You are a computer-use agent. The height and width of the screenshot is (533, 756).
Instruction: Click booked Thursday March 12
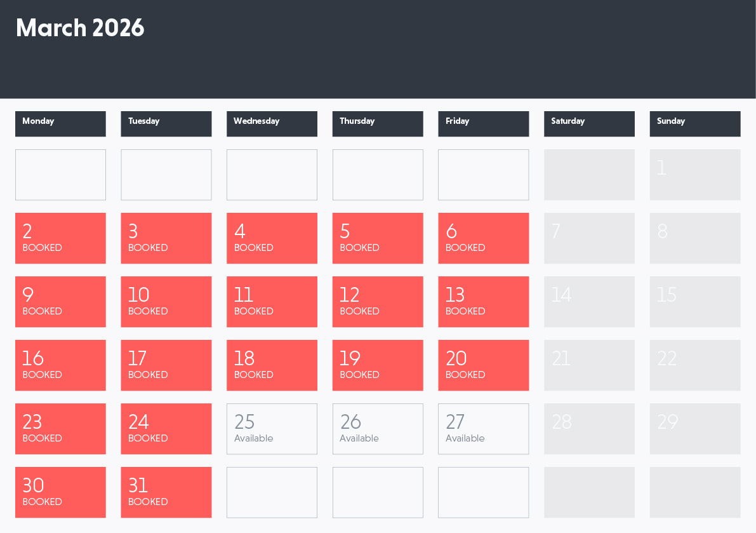[x=378, y=302]
